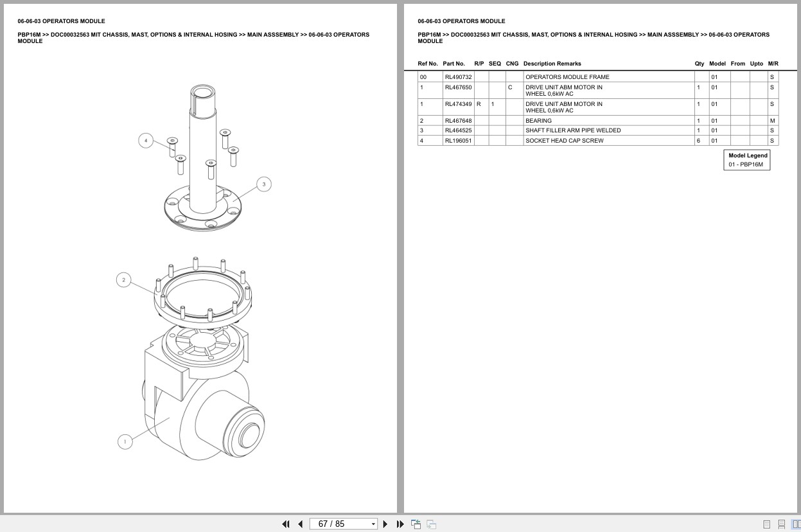This screenshot has width=801, height=532.
Task: Click the Description Remarks column header
Action: (552, 64)
